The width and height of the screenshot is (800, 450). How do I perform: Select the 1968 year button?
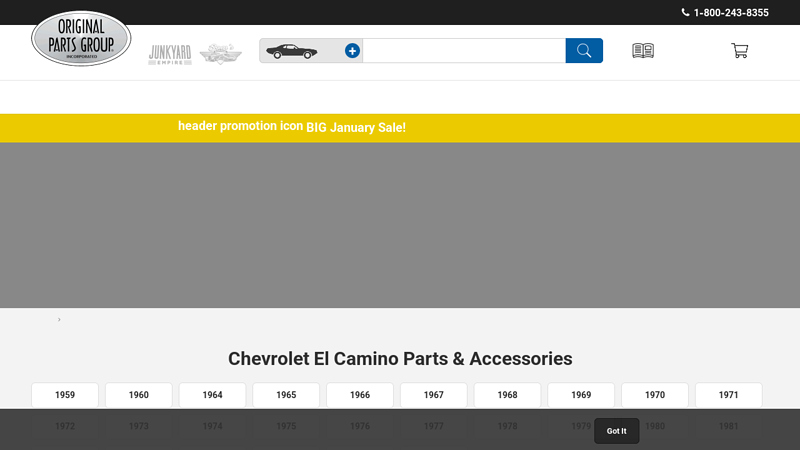[x=507, y=395]
